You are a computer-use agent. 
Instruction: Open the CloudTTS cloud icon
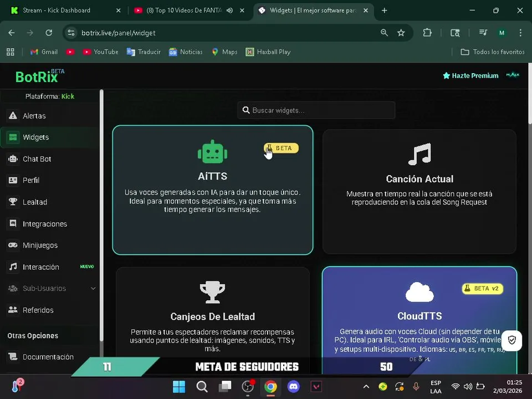coord(420,292)
